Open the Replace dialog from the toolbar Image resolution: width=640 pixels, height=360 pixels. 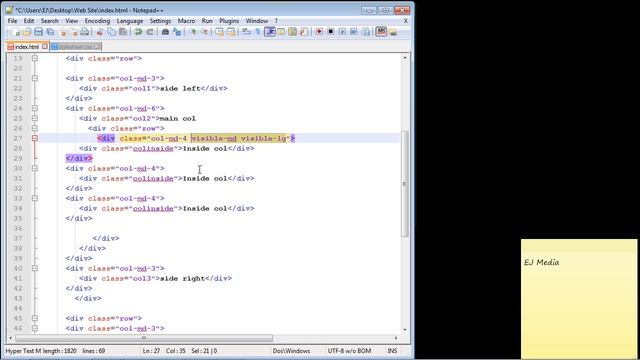pyautogui.click(x=177, y=32)
